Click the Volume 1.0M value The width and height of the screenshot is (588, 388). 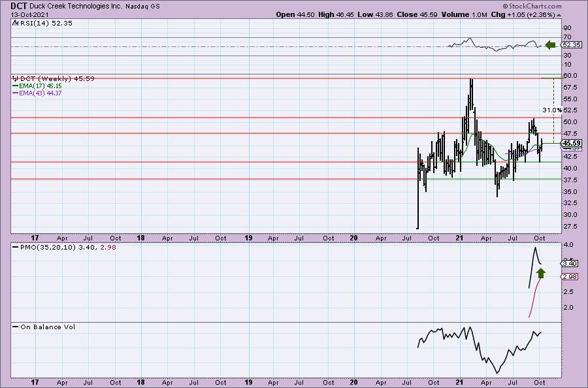(x=464, y=14)
